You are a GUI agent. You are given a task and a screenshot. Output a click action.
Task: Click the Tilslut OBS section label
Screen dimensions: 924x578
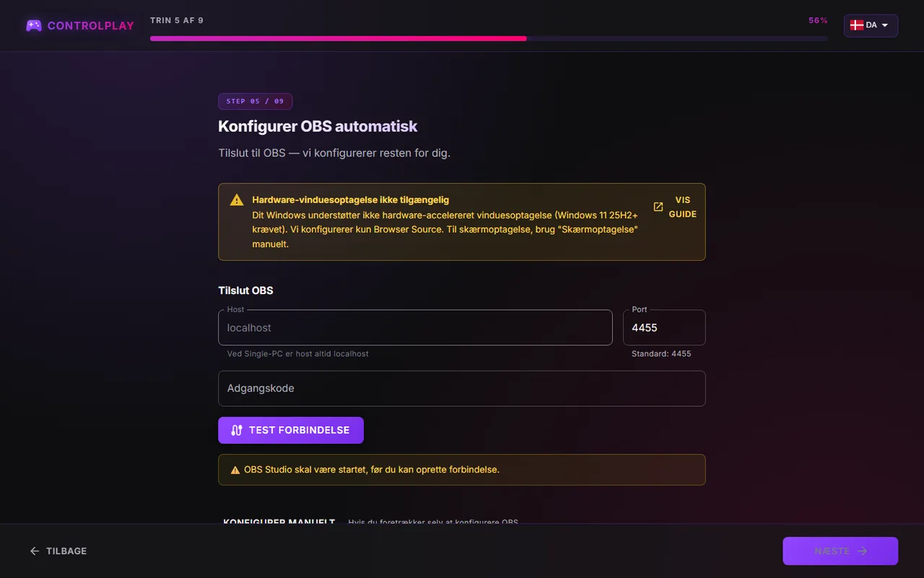tap(245, 290)
